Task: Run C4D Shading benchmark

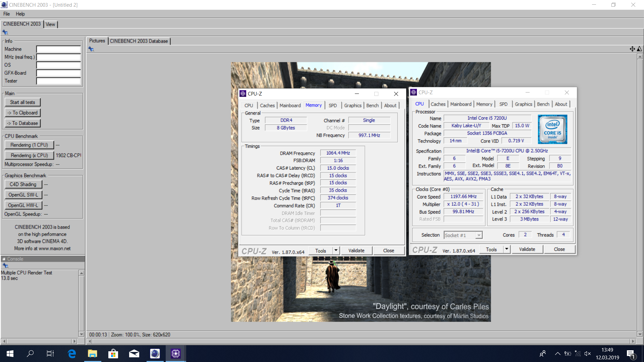Action: 23,184
